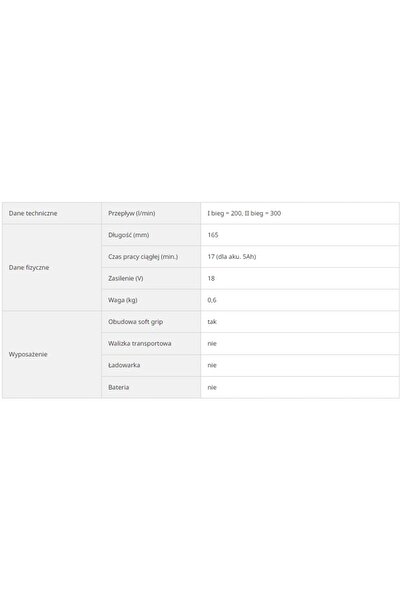401x601 pixels.
Task: Click the 18 voltage value
Action: [x=211, y=278]
